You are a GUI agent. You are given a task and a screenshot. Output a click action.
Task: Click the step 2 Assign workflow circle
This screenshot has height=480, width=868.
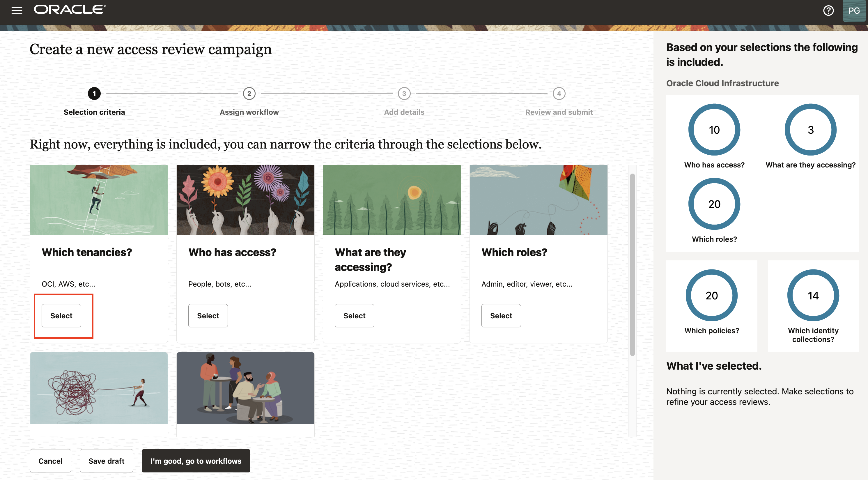click(249, 93)
